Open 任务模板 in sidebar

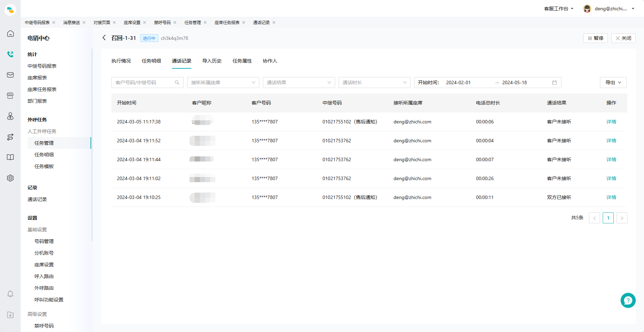(44, 166)
